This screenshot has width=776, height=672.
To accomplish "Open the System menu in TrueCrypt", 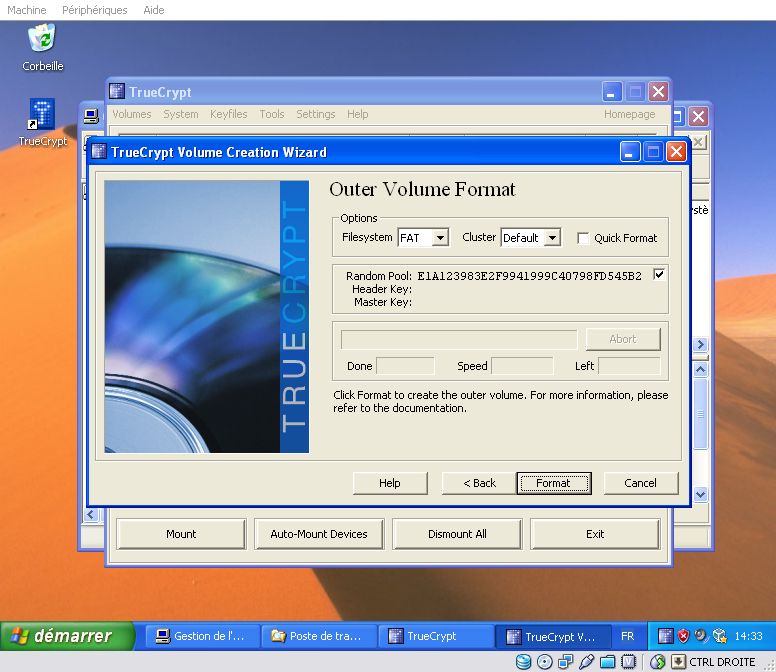I will click(181, 114).
